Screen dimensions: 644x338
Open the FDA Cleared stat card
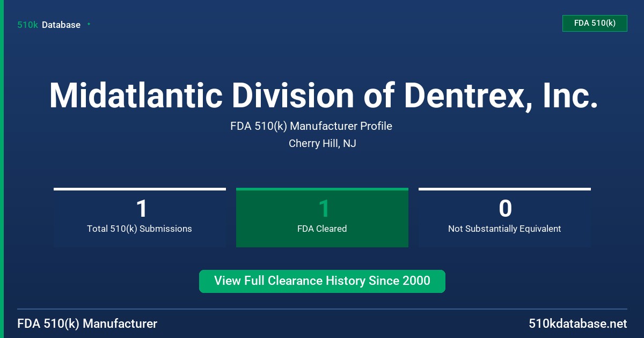[x=322, y=217]
